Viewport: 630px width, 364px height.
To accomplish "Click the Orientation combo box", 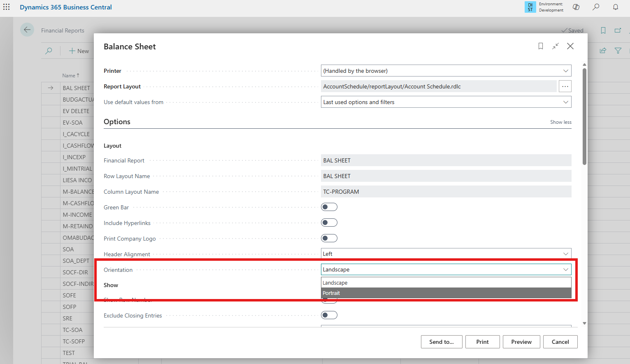I will [446, 269].
